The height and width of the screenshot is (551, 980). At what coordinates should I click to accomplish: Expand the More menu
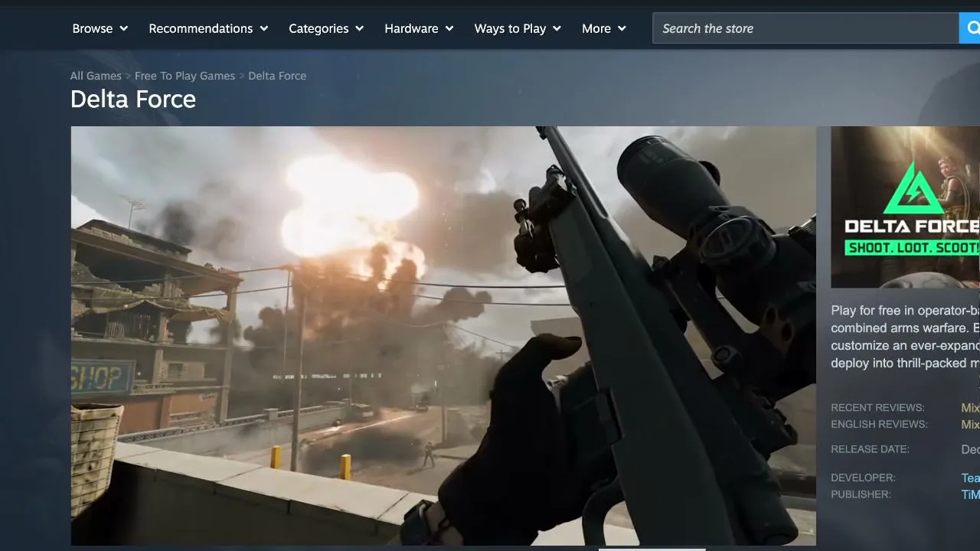tap(604, 28)
